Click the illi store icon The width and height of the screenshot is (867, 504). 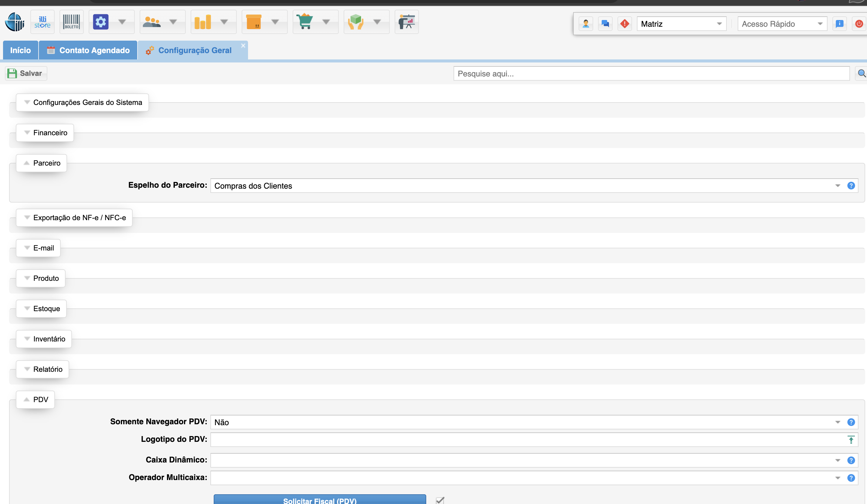click(x=42, y=22)
